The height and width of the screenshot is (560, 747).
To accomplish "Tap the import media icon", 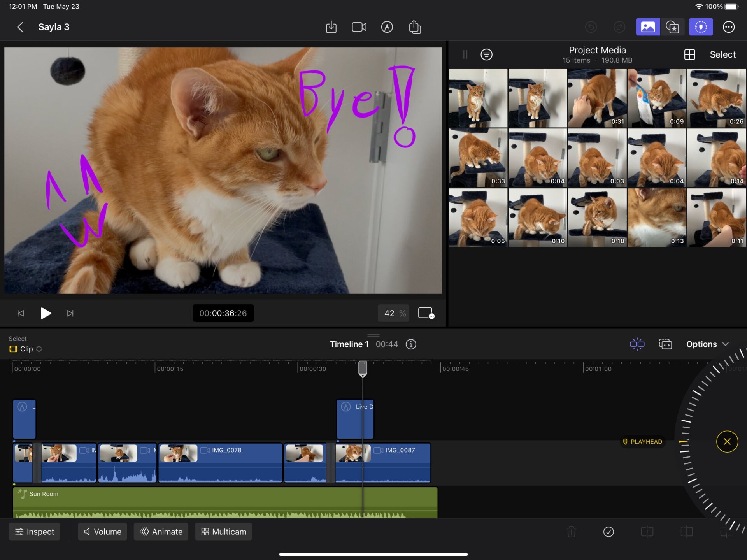I will click(x=331, y=27).
